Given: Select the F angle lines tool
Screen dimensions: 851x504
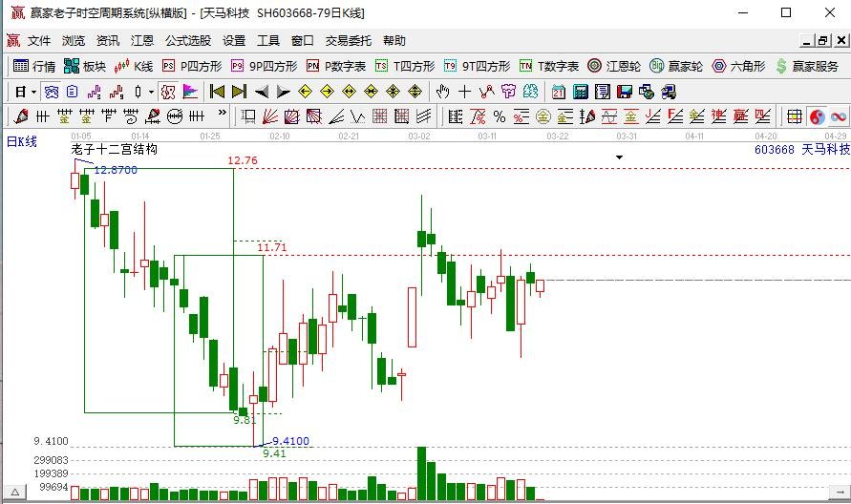Looking at the screenshot, I should 674,116.
